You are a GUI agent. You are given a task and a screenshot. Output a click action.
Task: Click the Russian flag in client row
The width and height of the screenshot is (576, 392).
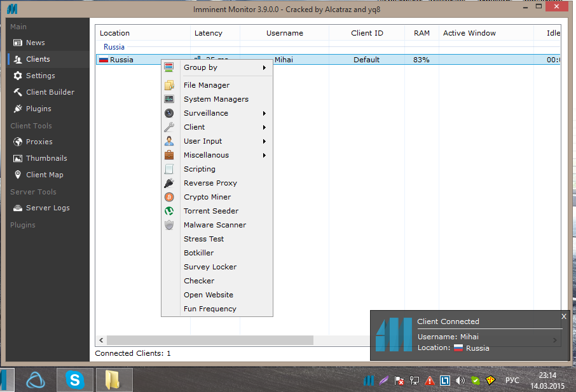pos(104,60)
